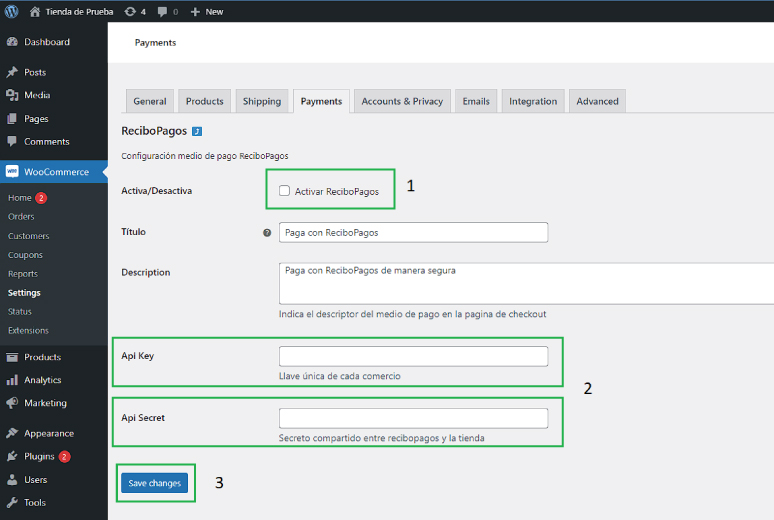Screen dimensions: 774x520
Task: Click the Media icon in sidebar
Action: click(x=12, y=95)
